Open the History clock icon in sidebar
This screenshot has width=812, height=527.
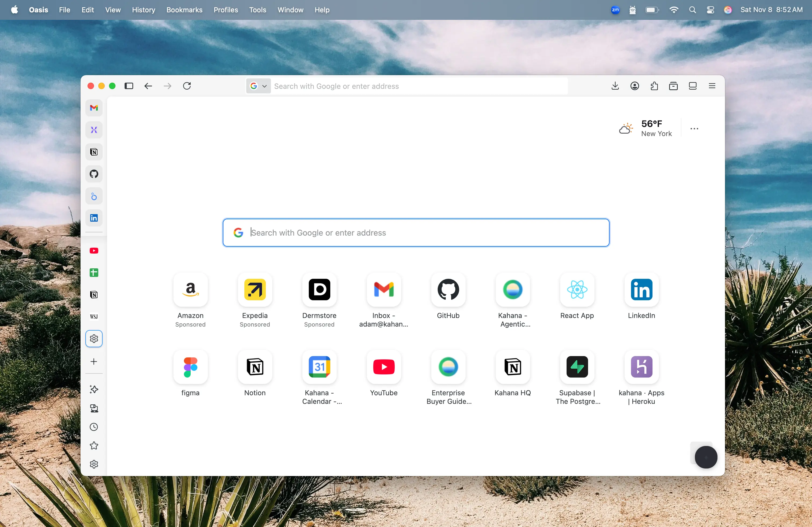pyautogui.click(x=93, y=427)
